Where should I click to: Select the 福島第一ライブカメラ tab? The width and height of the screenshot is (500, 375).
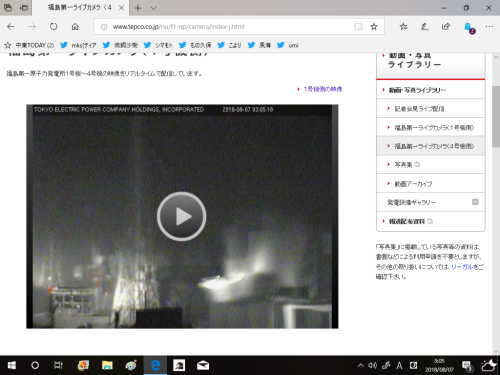[80, 7]
